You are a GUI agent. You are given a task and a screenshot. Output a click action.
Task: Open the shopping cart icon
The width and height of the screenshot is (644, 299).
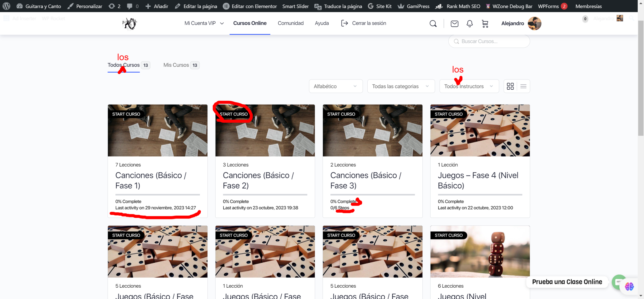click(485, 24)
